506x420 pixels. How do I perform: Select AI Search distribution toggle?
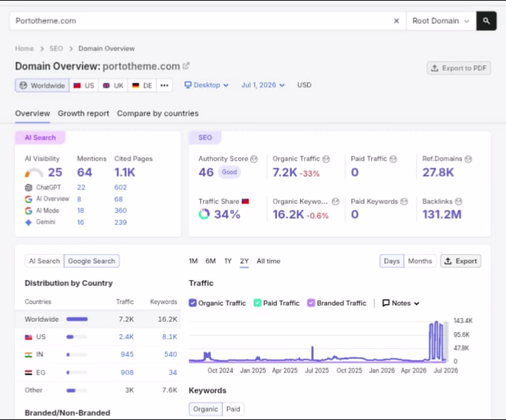tap(44, 261)
